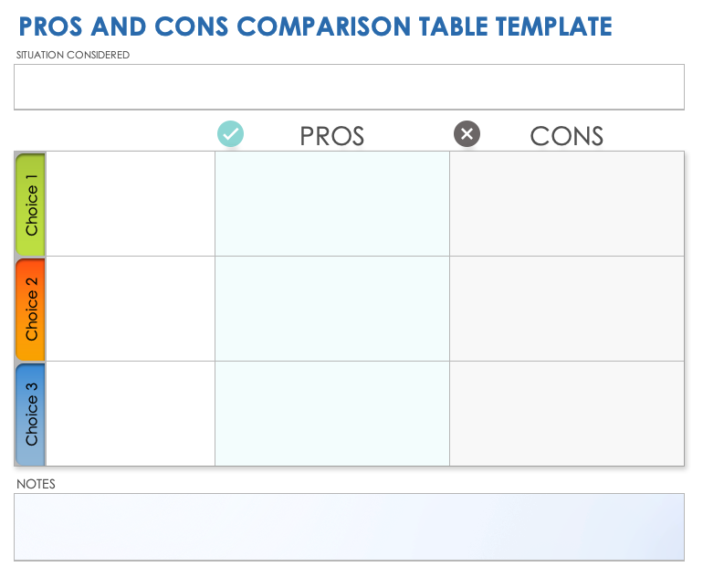Select the blue Choice 3 tab

pyautogui.click(x=31, y=414)
